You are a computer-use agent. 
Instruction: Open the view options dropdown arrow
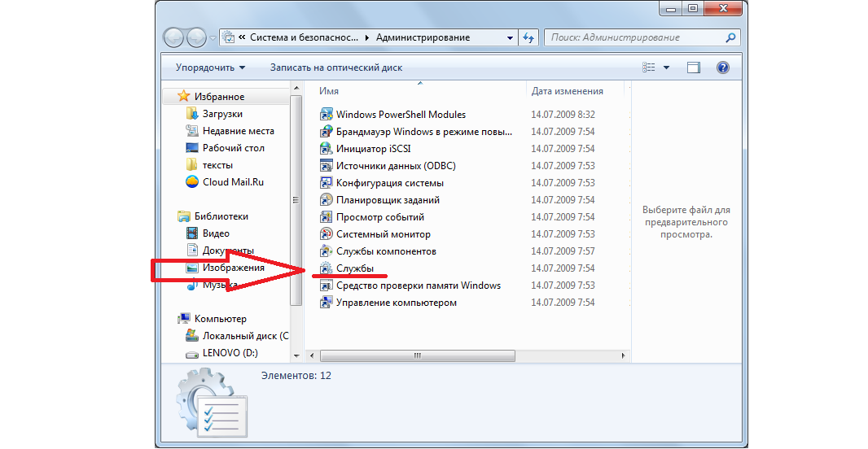tap(666, 68)
